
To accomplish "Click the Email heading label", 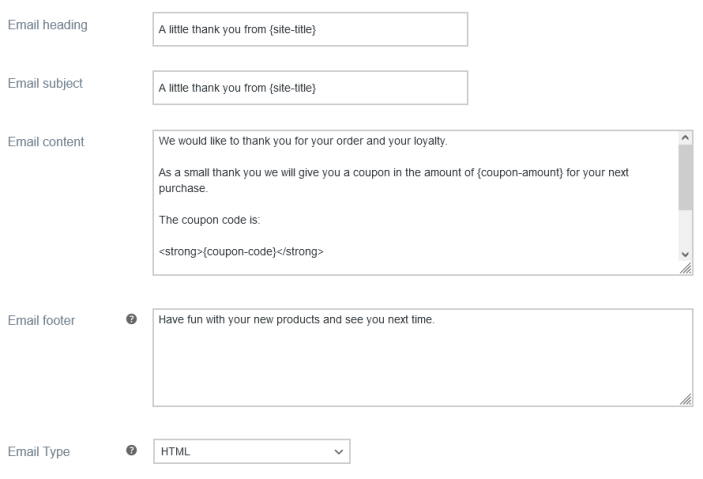I will pos(46,25).
